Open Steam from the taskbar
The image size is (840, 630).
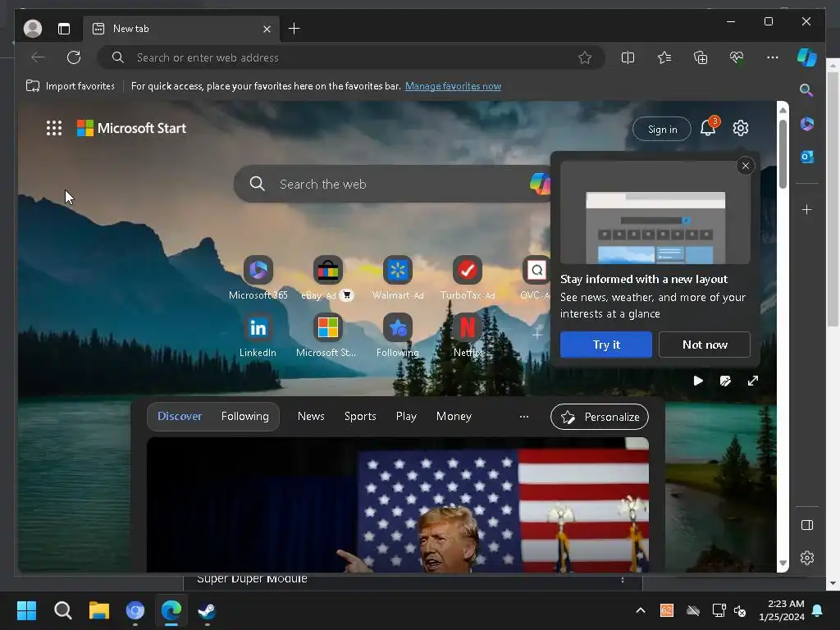[208, 610]
